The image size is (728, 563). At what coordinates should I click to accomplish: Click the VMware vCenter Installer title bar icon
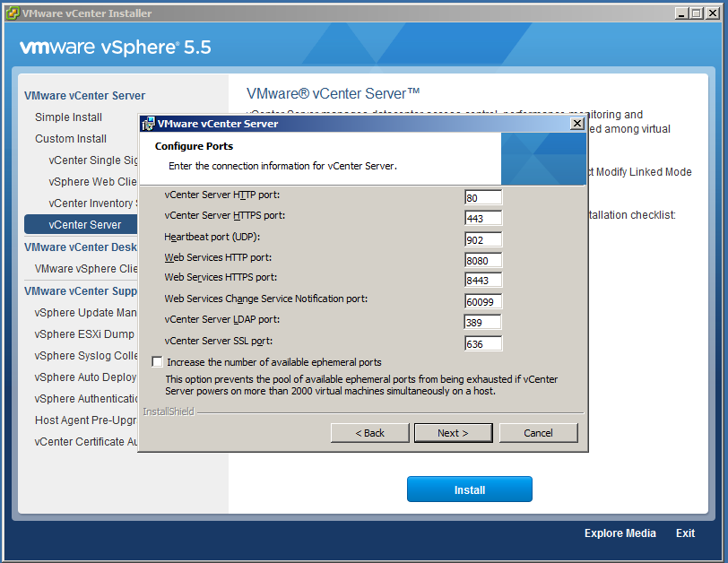click(x=10, y=13)
